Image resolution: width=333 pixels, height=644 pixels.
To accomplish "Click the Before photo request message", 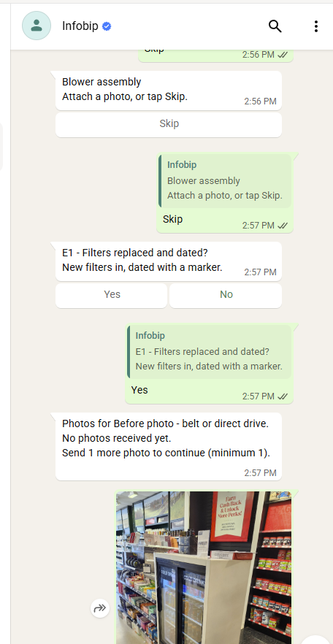I will tap(169, 446).
